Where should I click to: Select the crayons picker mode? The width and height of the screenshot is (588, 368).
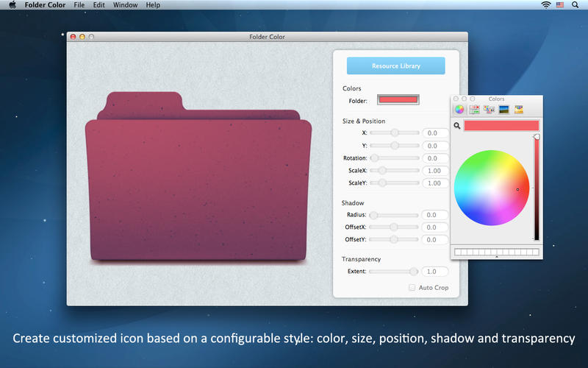pyautogui.click(x=519, y=109)
